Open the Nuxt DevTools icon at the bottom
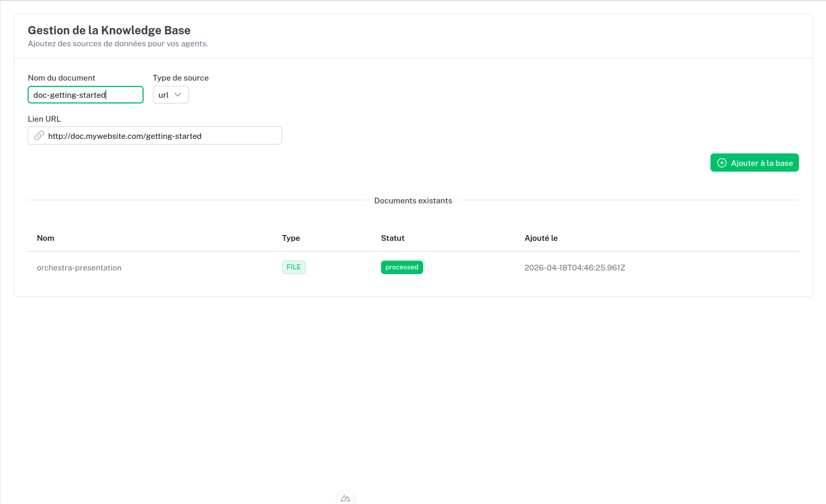Viewport: 826px width, 504px height. pyautogui.click(x=345, y=498)
